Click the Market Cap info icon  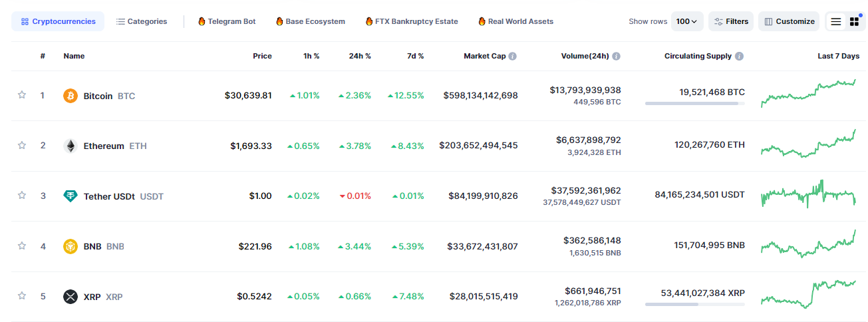[513, 57]
